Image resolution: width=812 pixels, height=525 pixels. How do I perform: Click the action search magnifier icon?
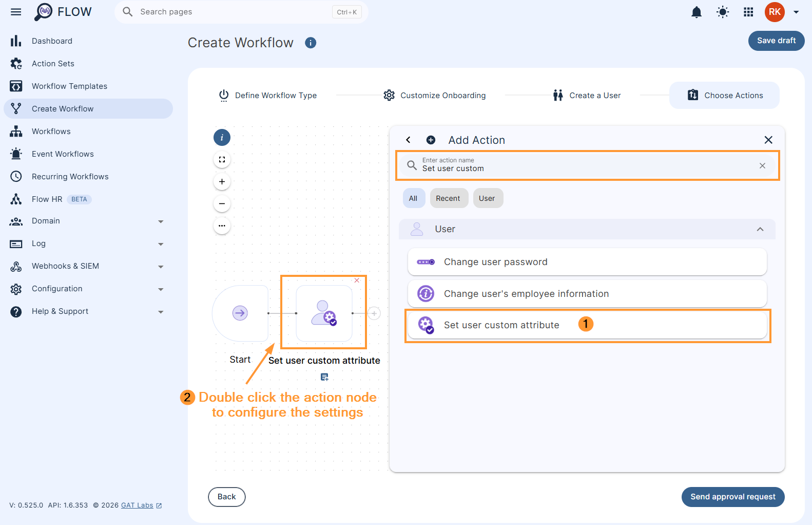coord(412,165)
